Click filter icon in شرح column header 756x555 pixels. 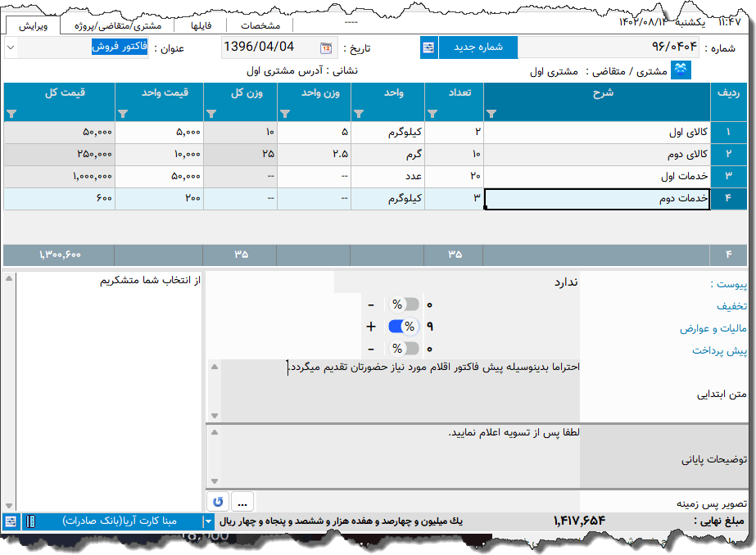tap(491, 114)
